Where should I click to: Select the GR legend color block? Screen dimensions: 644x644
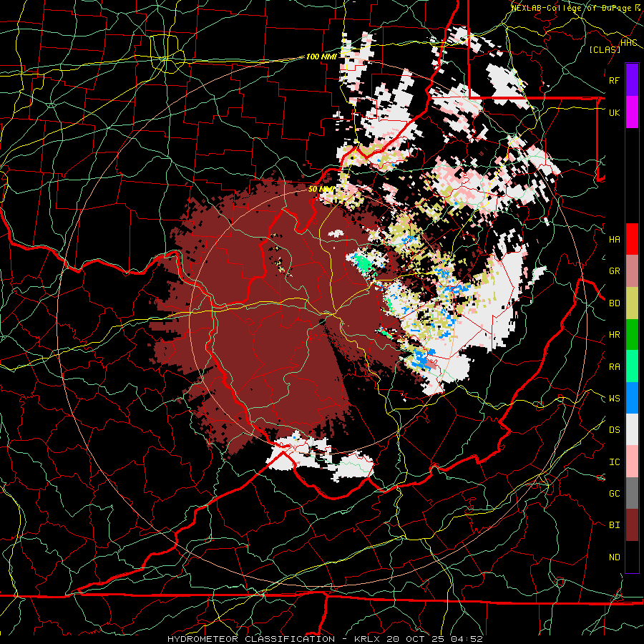pos(632,270)
